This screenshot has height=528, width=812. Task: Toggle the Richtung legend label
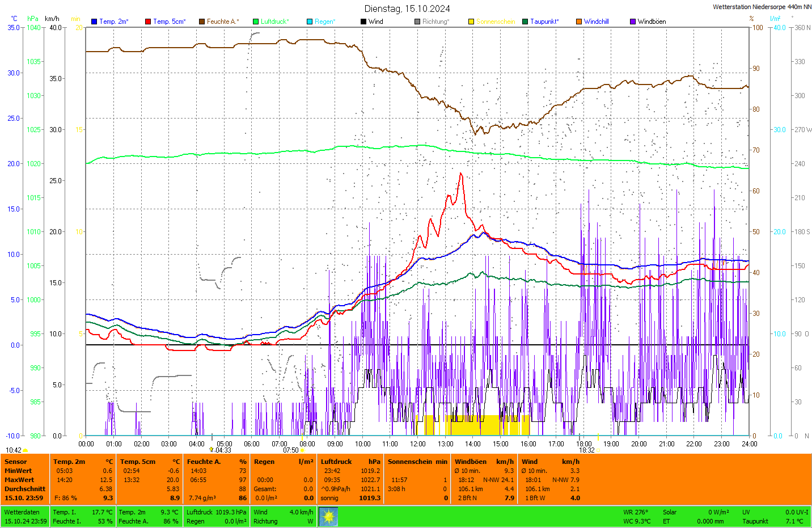tap(435, 22)
